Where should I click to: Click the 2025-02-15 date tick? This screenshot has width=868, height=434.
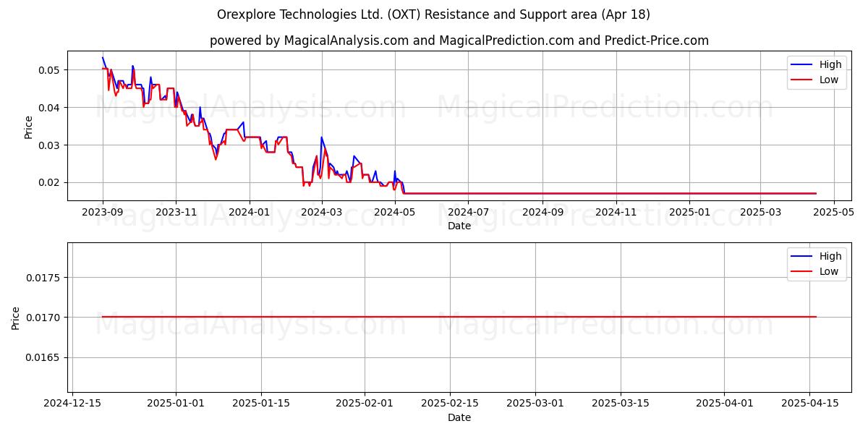(x=451, y=404)
